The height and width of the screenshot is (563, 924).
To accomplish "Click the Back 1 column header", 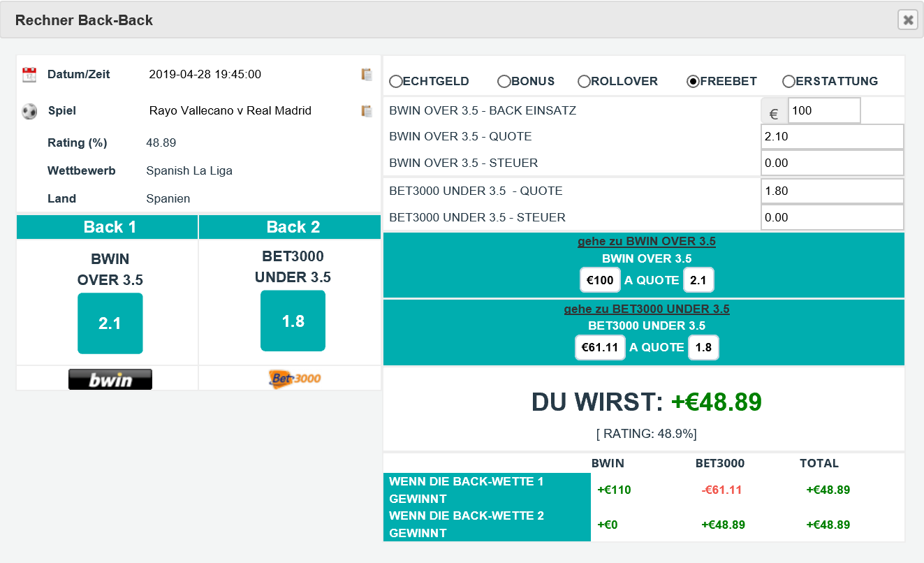I will pyautogui.click(x=108, y=227).
